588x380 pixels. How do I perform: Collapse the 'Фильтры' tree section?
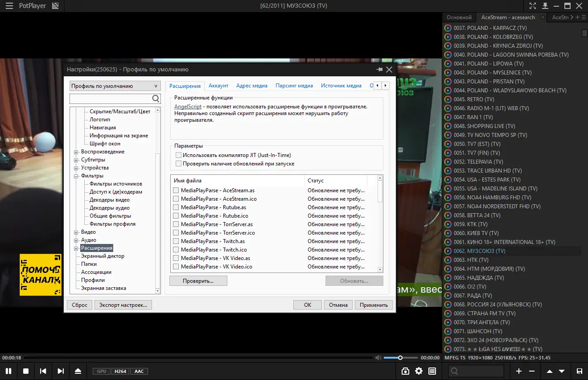(x=76, y=176)
